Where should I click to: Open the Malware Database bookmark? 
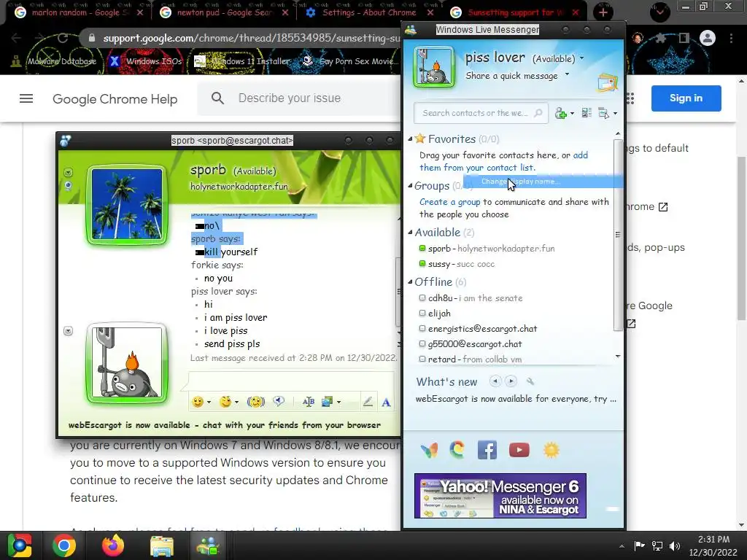click(54, 61)
